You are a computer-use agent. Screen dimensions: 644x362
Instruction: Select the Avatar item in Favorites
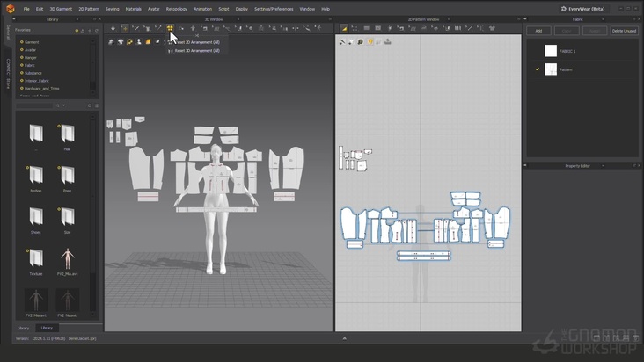tap(31, 50)
